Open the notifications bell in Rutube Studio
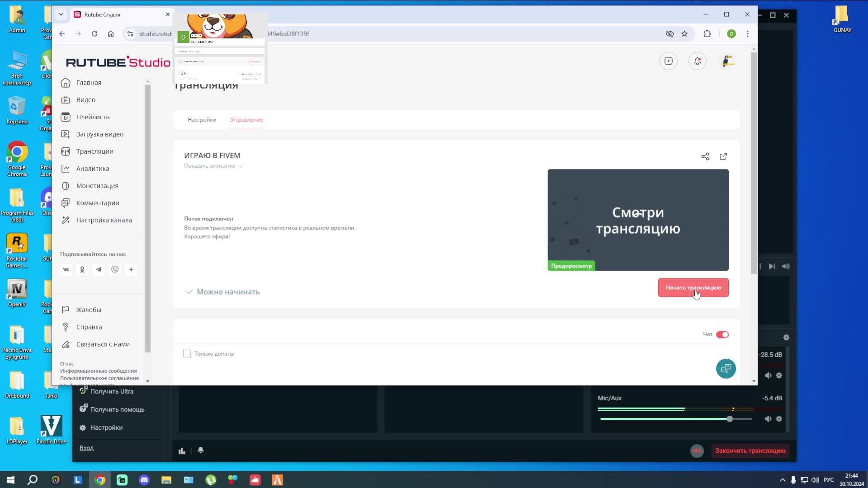This screenshot has width=868, height=488. point(698,61)
